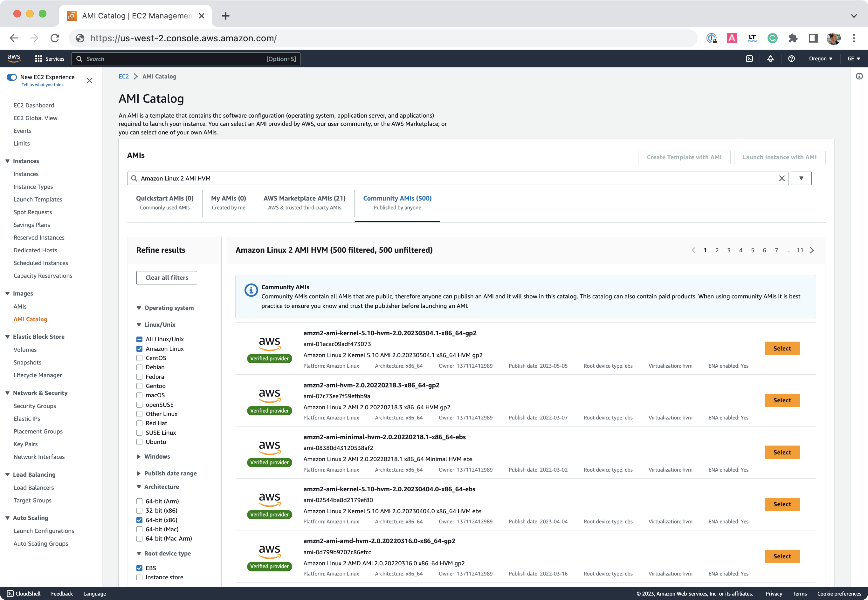
Task: Clear the AMI search with the X icon
Action: click(782, 178)
